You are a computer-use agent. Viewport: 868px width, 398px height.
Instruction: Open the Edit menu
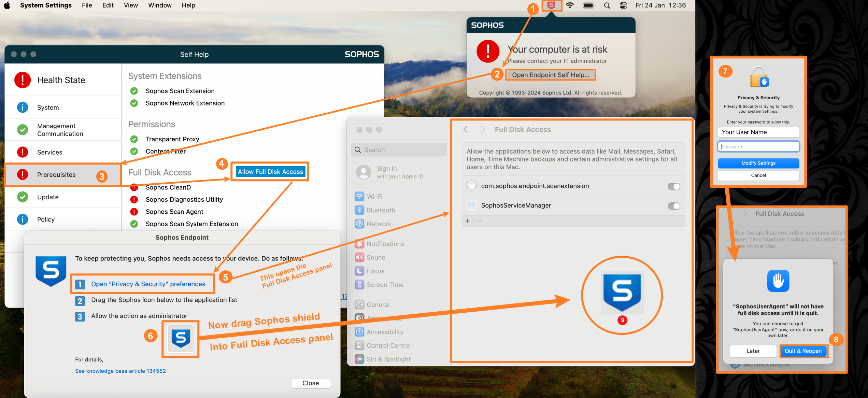click(108, 5)
